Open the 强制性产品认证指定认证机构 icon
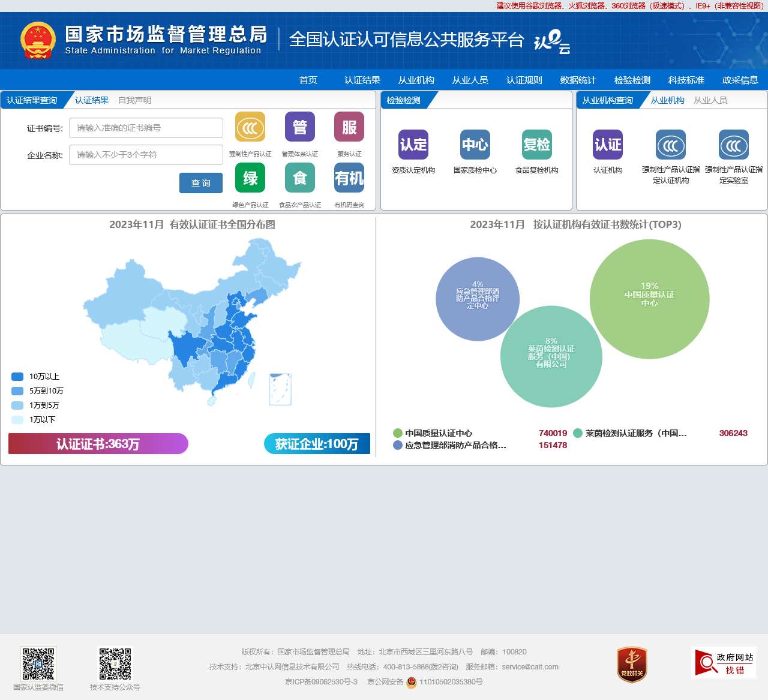The image size is (768, 700). point(671,145)
